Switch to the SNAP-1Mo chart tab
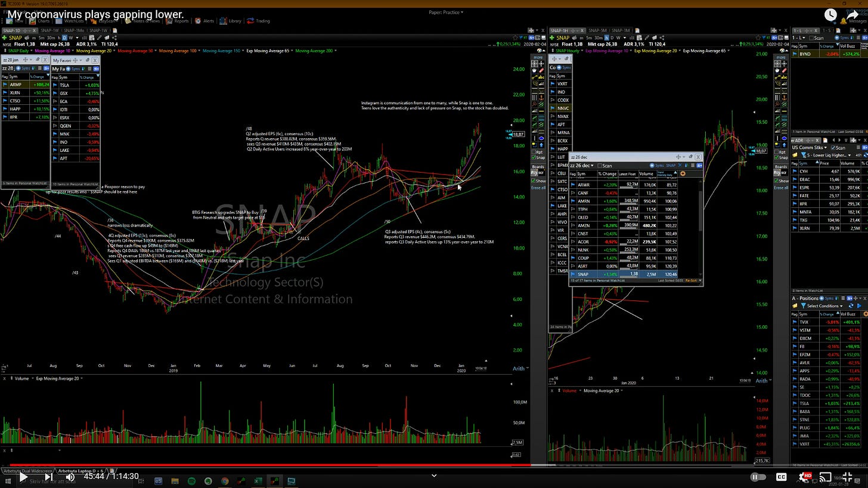The image size is (868, 488). click(73, 30)
